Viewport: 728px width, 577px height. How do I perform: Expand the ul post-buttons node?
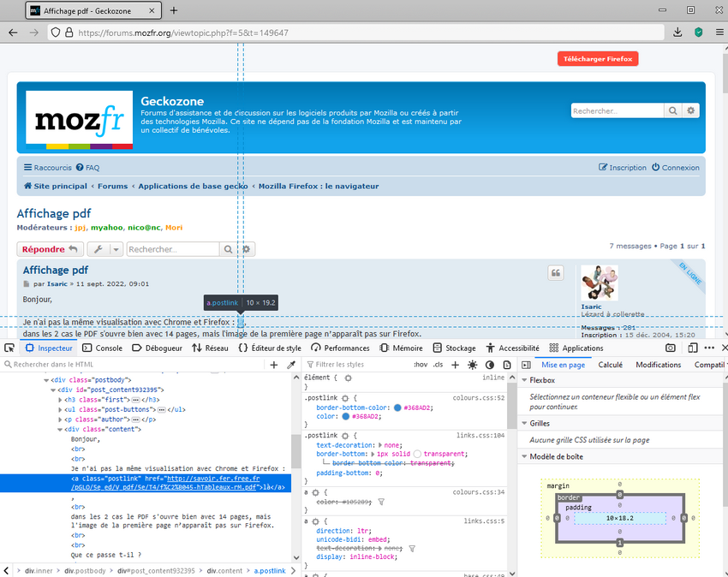60,409
